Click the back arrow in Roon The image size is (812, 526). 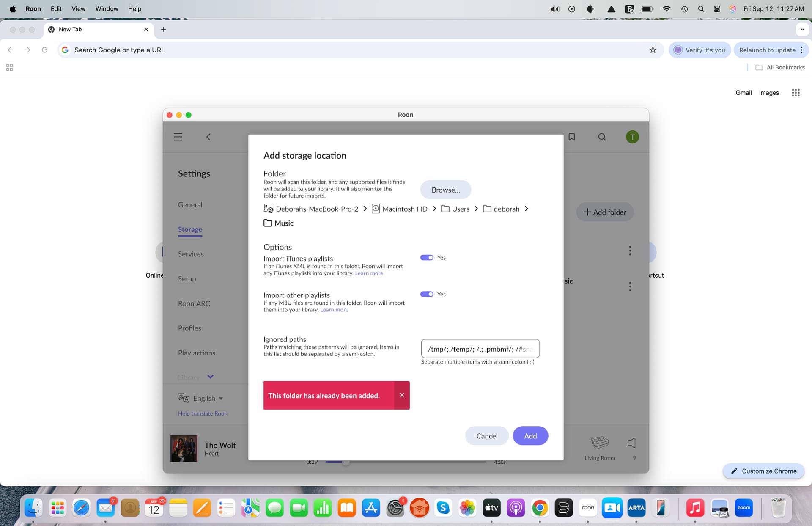tap(208, 137)
